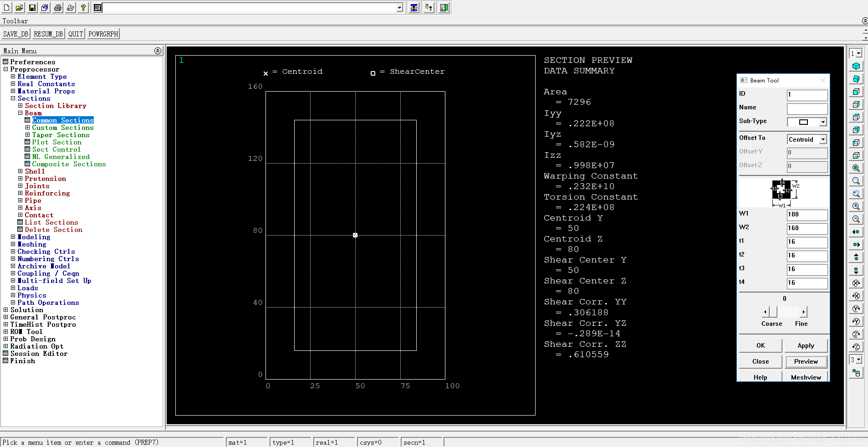Click the Zoom Out (minus) magnifier icon
This screenshot has height=447, width=868.
point(856,219)
